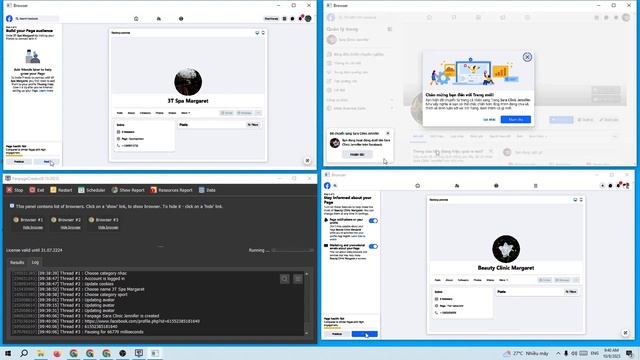Open the Windows Start menu
This screenshot has height=360, width=640.
pyautogui.click(x=8, y=353)
